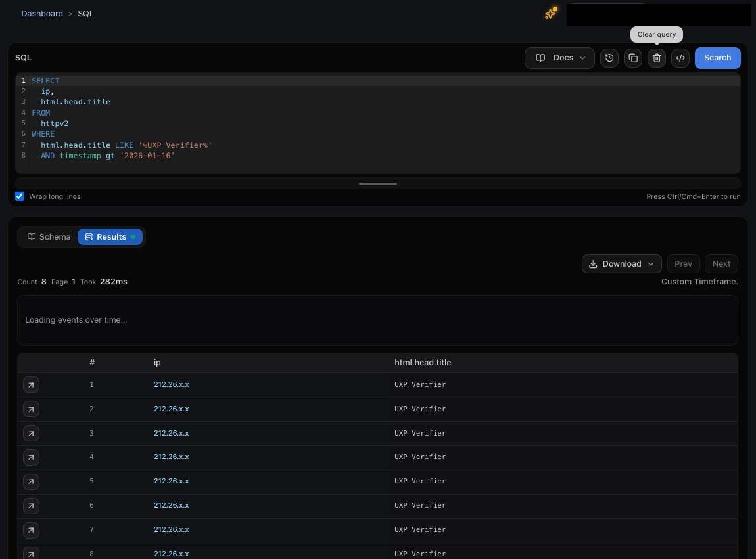
Task: Open IP link in row 8
Action: coord(171,554)
